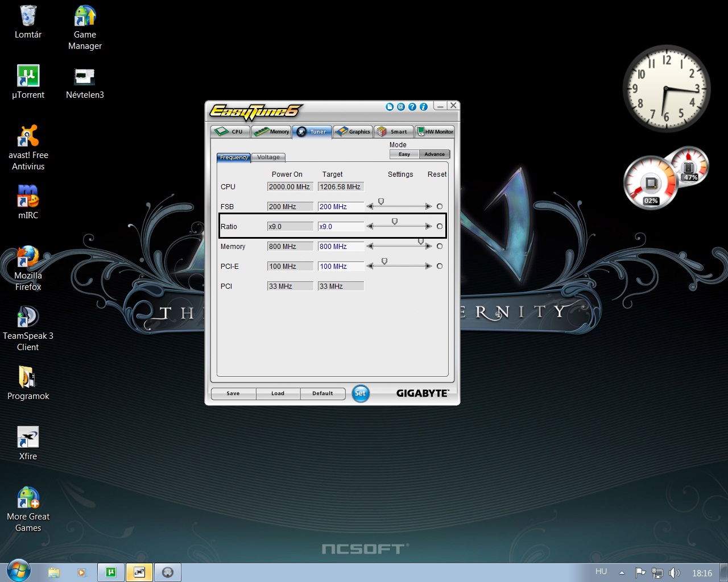
Task: Click the FSB reset radio button
Action: pyautogui.click(x=440, y=206)
